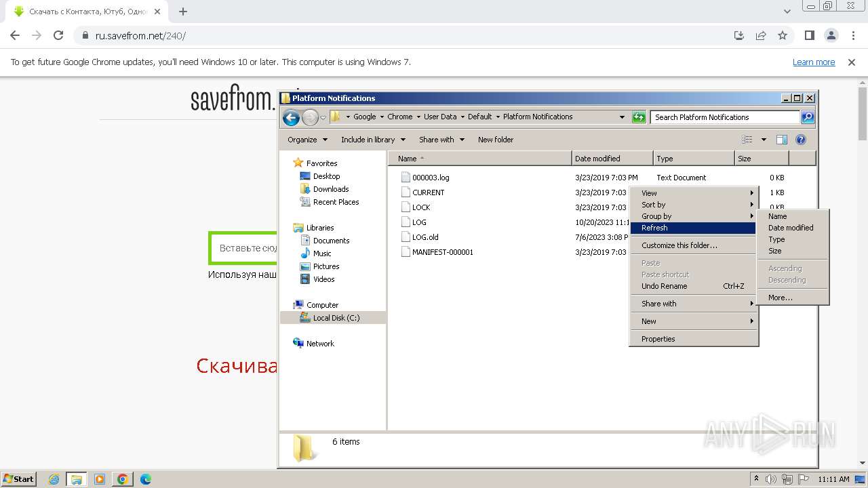Open Chrome profile avatar icon

pyautogui.click(x=831, y=35)
